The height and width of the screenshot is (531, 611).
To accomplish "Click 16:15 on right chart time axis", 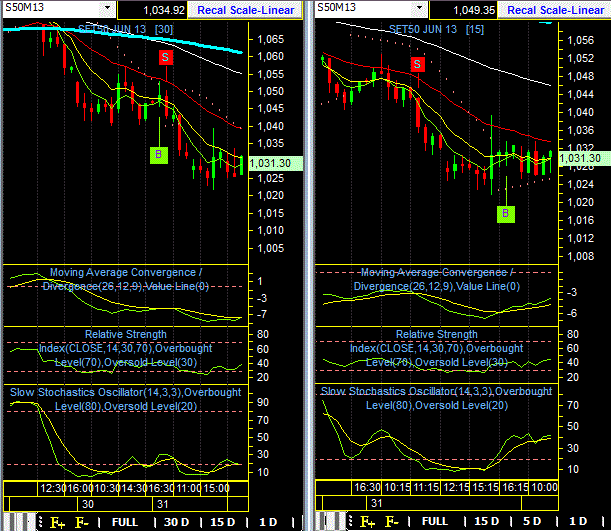I will 515,487.
